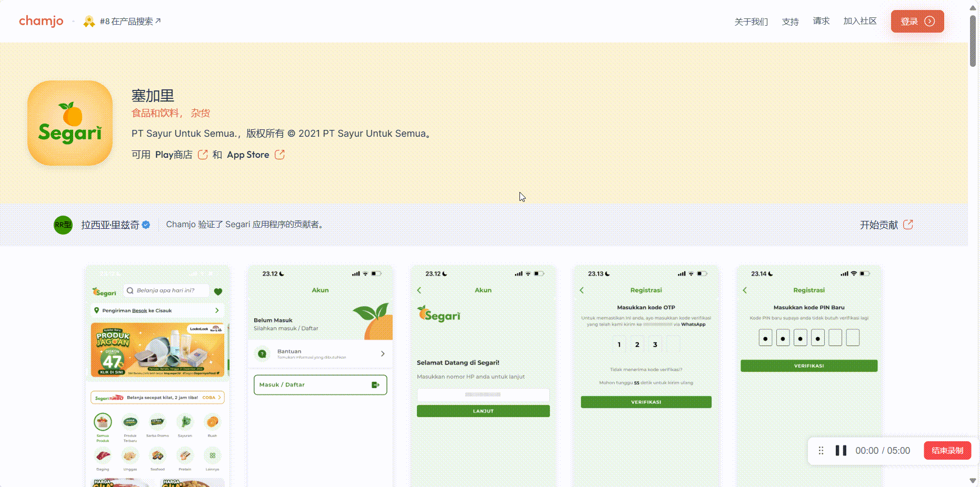This screenshot has width=980, height=487.
Task: Click the recorder drag handle dots
Action: pos(821,451)
